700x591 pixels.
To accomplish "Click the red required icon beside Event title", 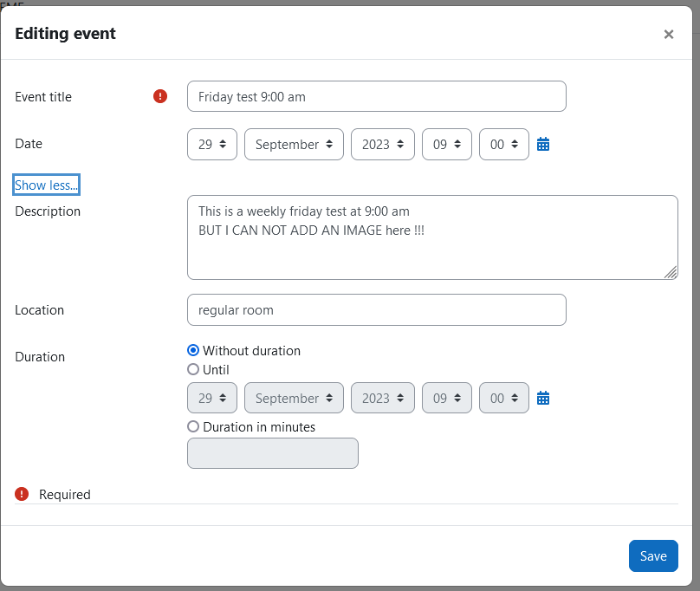I will tap(160, 96).
